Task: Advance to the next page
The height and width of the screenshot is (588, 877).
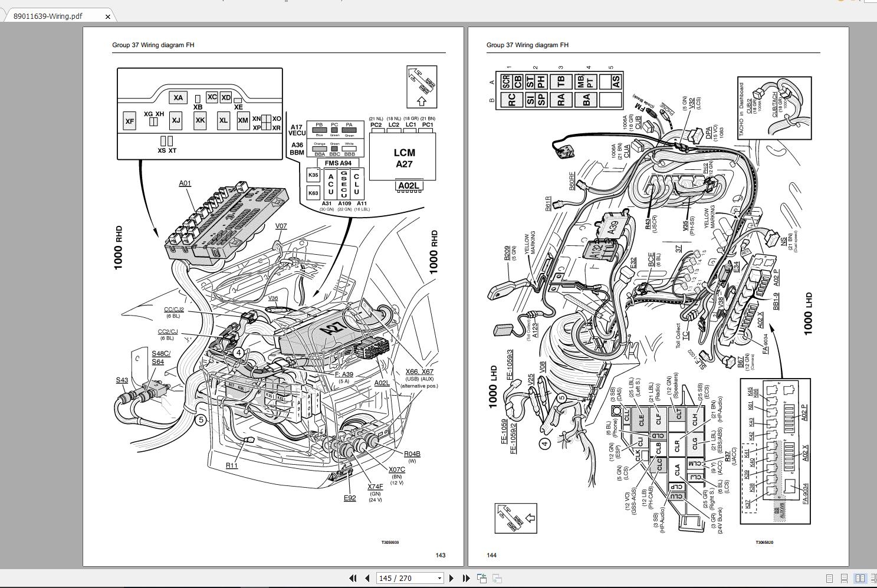Action: (452, 579)
